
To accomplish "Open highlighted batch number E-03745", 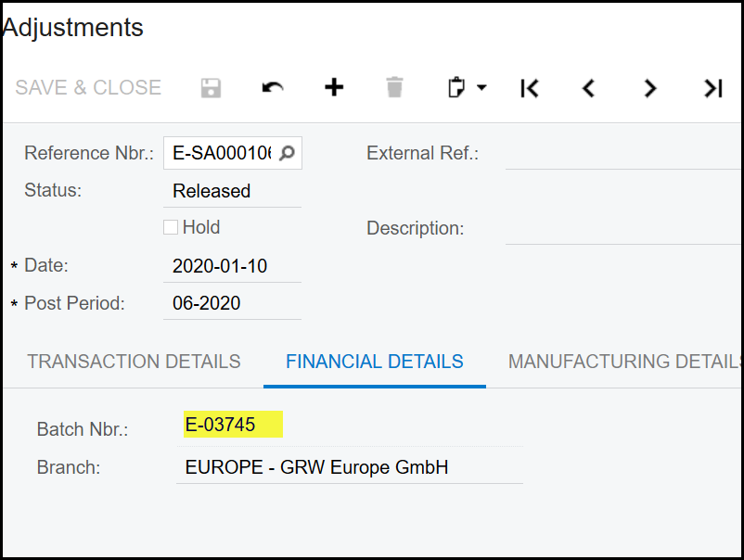I will 221,426.
